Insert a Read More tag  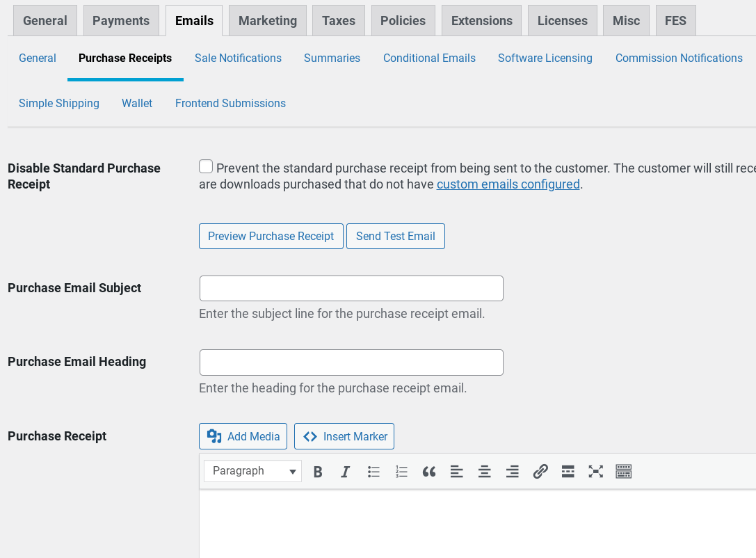[568, 472]
